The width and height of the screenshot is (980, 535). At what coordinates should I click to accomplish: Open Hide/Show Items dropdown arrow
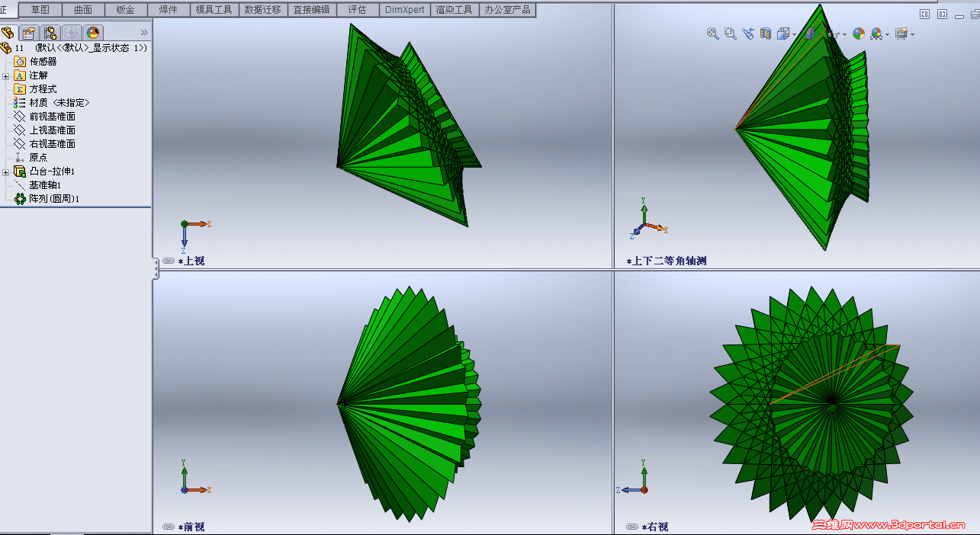pyautogui.click(x=845, y=34)
